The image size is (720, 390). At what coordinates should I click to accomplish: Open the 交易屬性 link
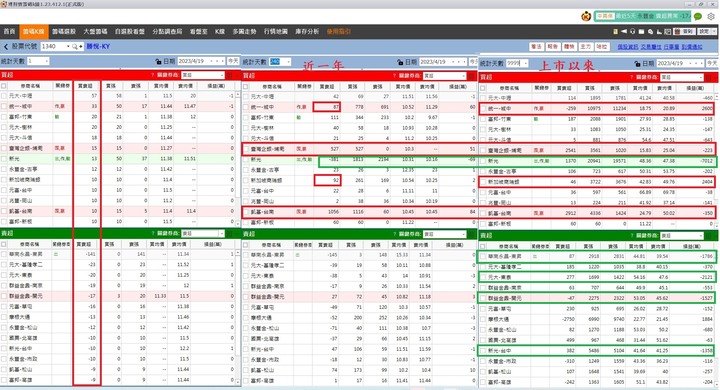(x=651, y=47)
